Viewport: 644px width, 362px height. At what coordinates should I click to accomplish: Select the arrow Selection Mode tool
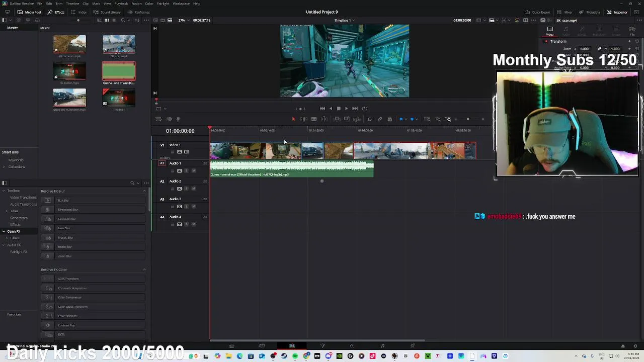(x=293, y=119)
